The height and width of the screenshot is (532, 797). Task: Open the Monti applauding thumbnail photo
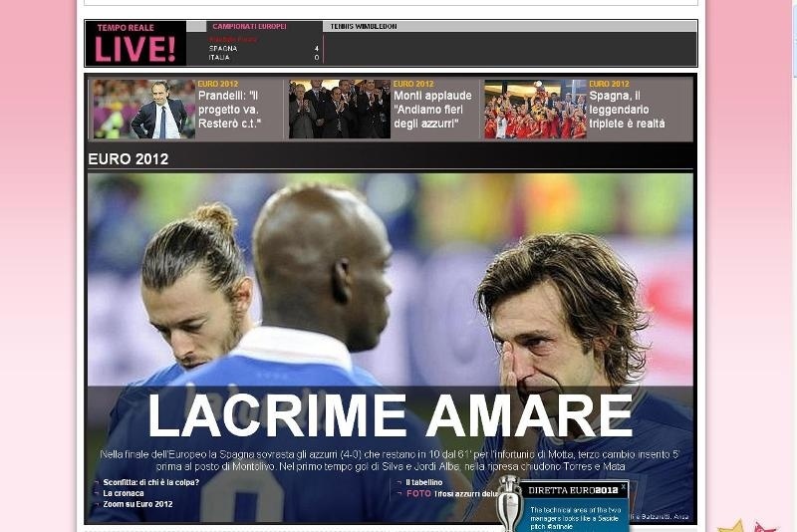pyautogui.click(x=340, y=109)
